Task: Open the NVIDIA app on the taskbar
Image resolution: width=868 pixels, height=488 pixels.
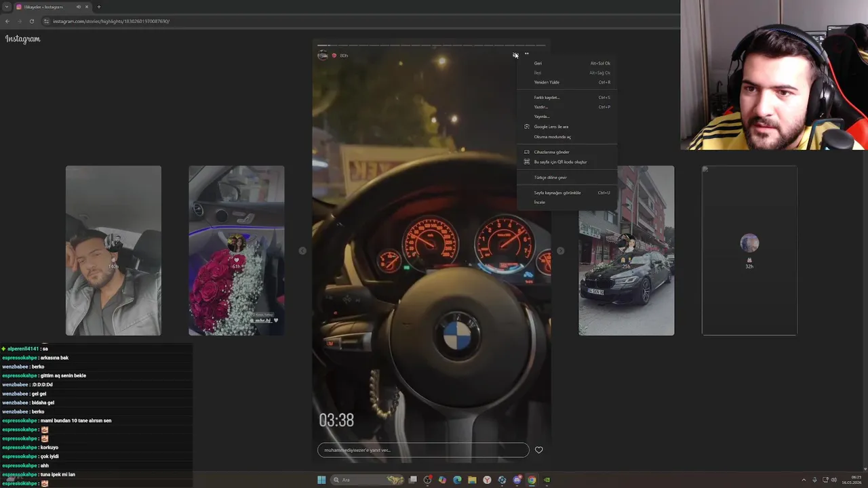Action: coord(547,480)
